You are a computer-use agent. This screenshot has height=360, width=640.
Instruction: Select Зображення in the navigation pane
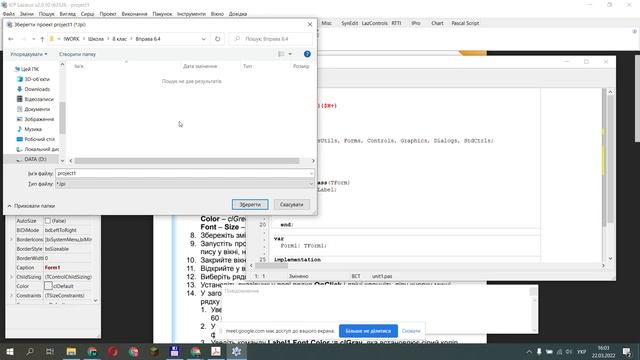[x=35, y=119]
